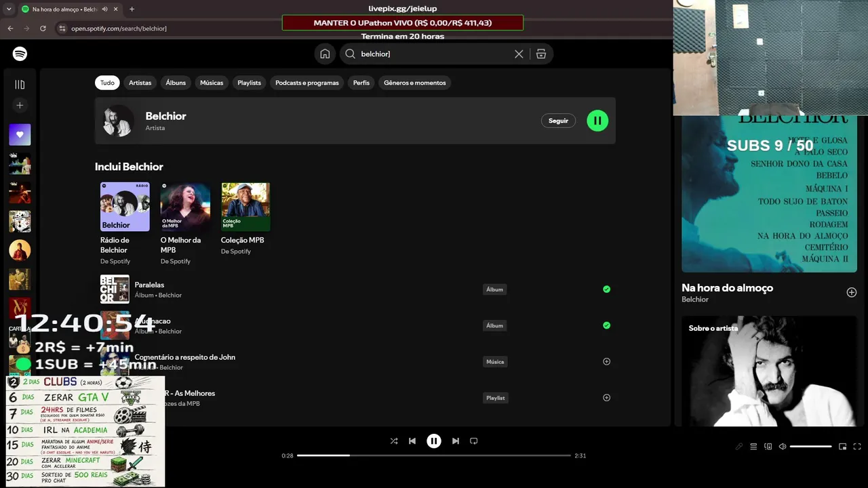Connect to a device icon
This screenshot has width=868, height=488.
point(768,447)
